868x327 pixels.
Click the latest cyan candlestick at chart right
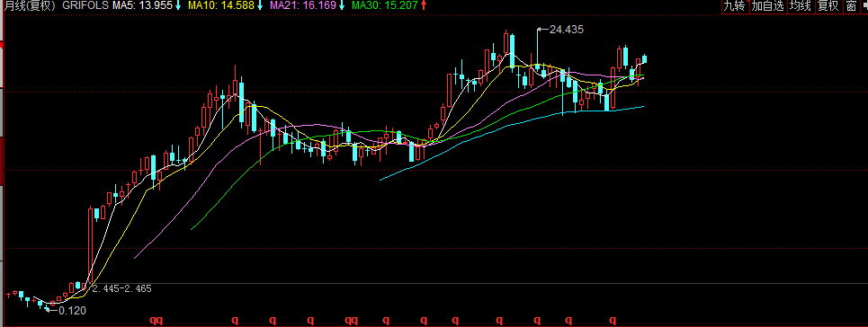[x=644, y=59]
